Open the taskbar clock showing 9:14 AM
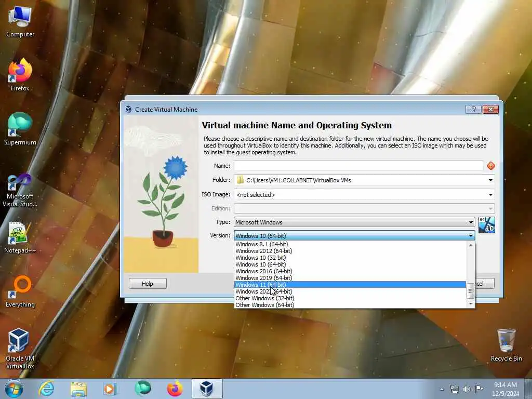This screenshot has width=532, height=399. tap(506, 389)
